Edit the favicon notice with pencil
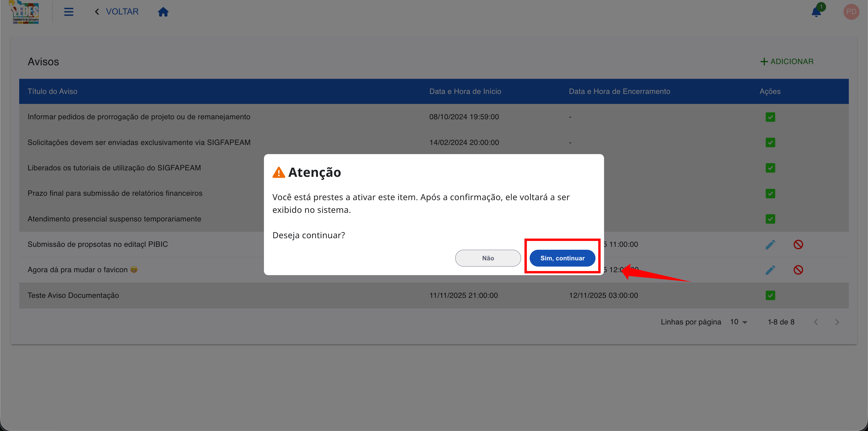This screenshot has height=431, width=868. point(770,270)
